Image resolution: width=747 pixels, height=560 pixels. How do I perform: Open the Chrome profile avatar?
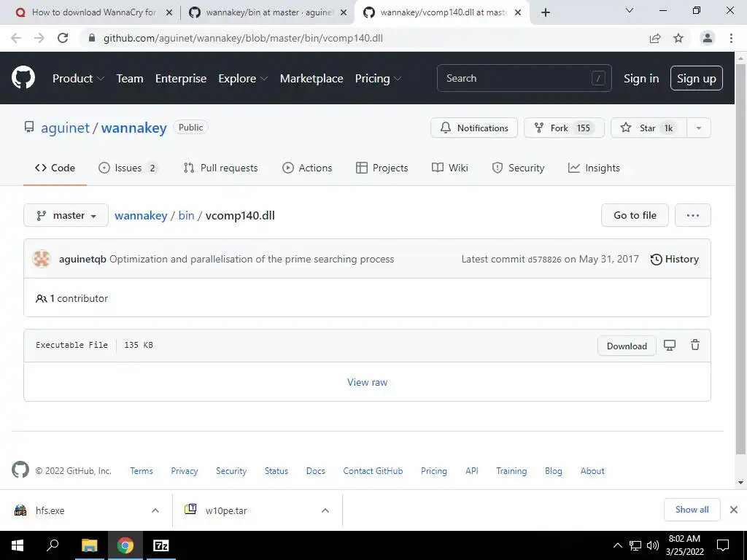(x=708, y=38)
